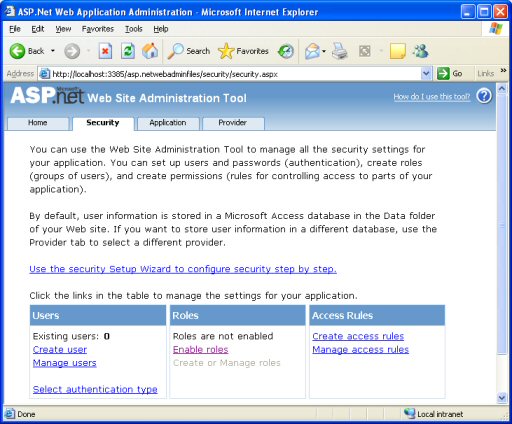Click the Create access rules link
Viewport: 512px width, 424px height.
[358, 336]
